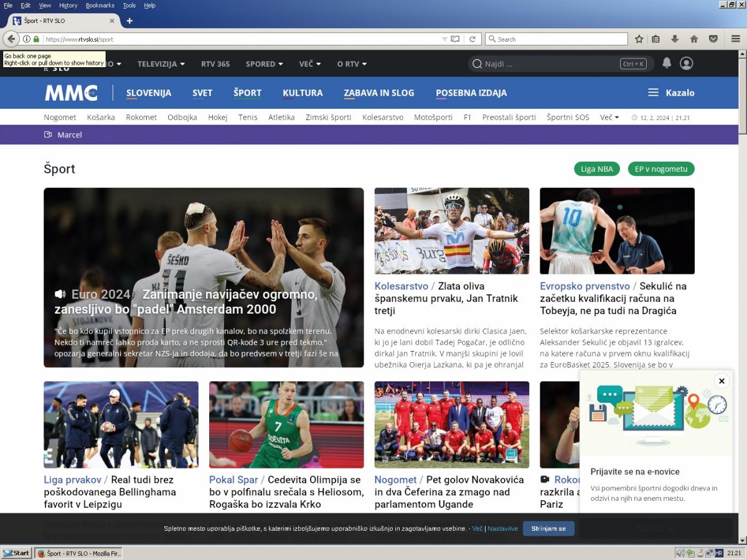The height and width of the screenshot is (560, 747).
Task: Switch to the SLOVENIJA section
Action: tap(149, 93)
